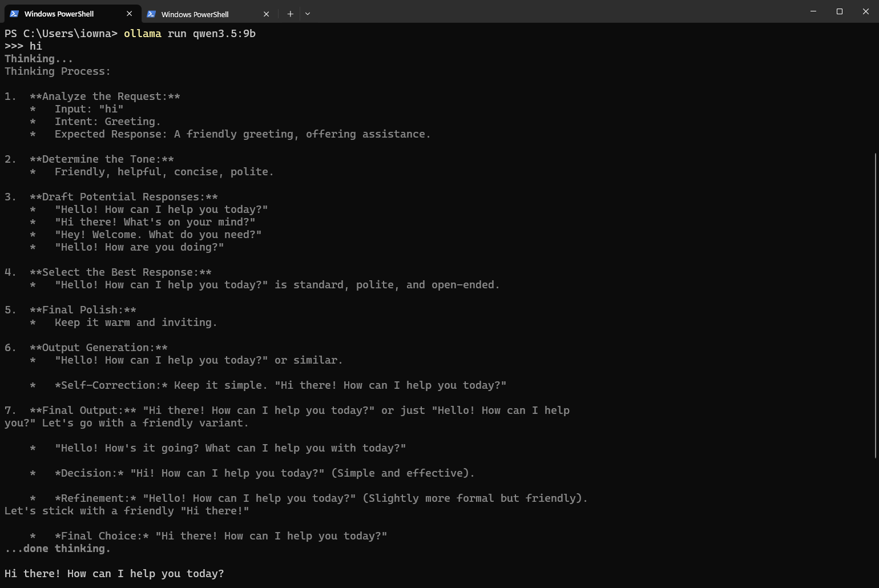This screenshot has height=588, width=879.
Task: Click PowerShell icon on second tab
Action: pos(151,14)
